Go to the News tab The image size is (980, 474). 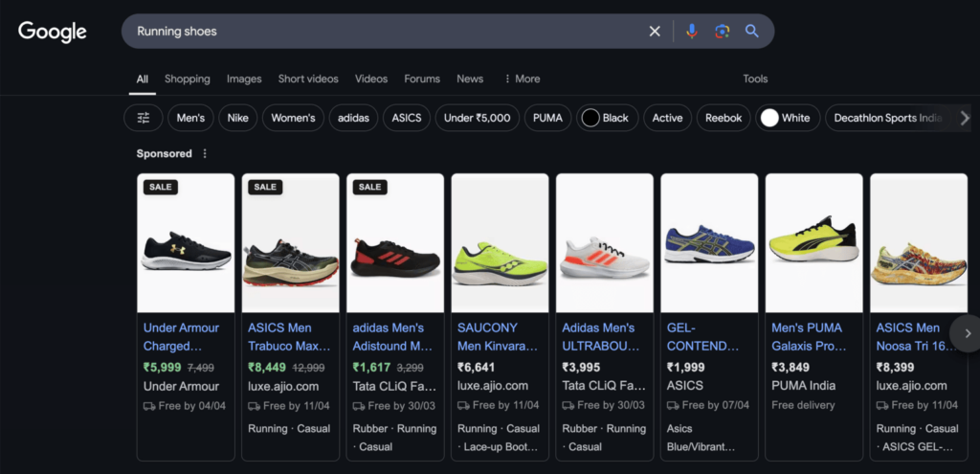470,79
